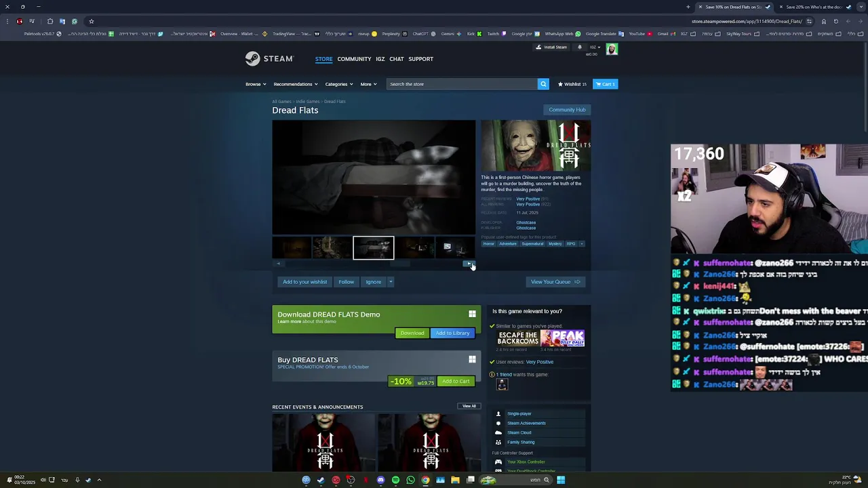
Task: Click the Steam Cloud feature icon
Action: 498,432
